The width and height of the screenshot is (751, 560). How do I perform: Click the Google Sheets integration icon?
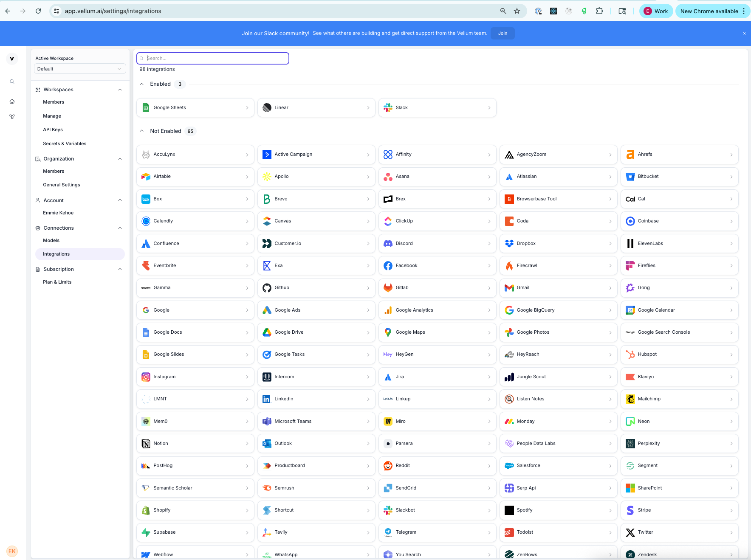[146, 108]
